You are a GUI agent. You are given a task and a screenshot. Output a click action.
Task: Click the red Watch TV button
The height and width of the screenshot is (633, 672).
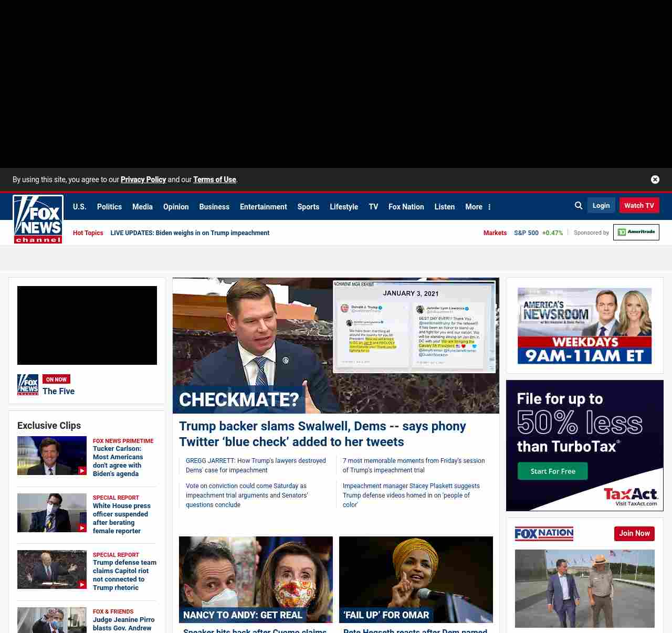pyautogui.click(x=639, y=205)
